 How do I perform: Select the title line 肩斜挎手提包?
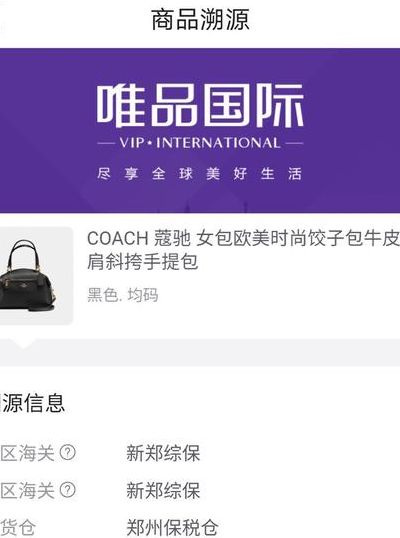coord(142,262)
